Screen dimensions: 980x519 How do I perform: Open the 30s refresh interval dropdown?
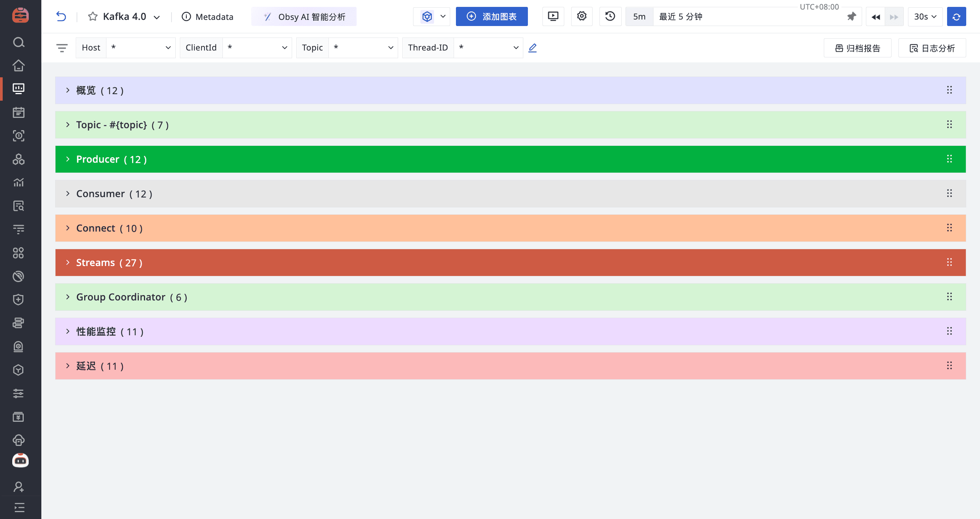coord(925,16)
